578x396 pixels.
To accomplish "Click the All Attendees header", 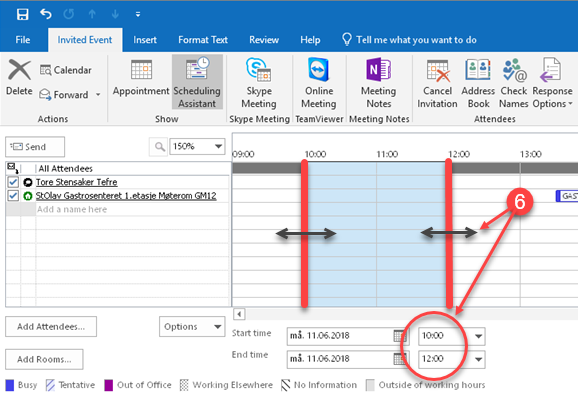I will tap(66, 169).
